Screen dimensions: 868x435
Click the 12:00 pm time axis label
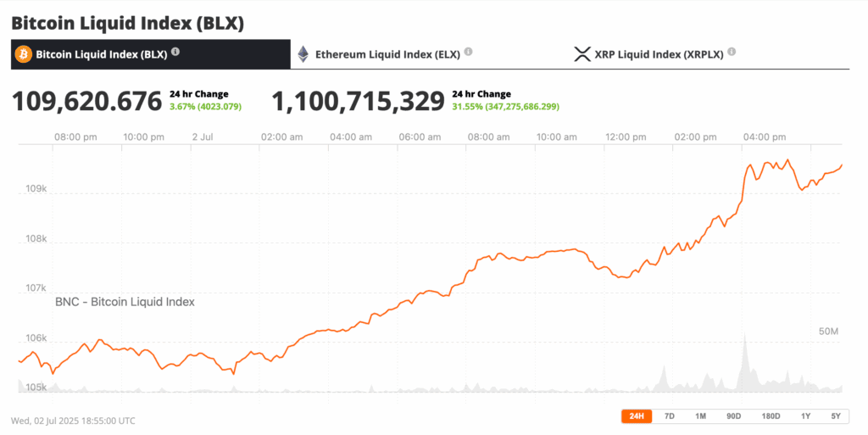626,137
